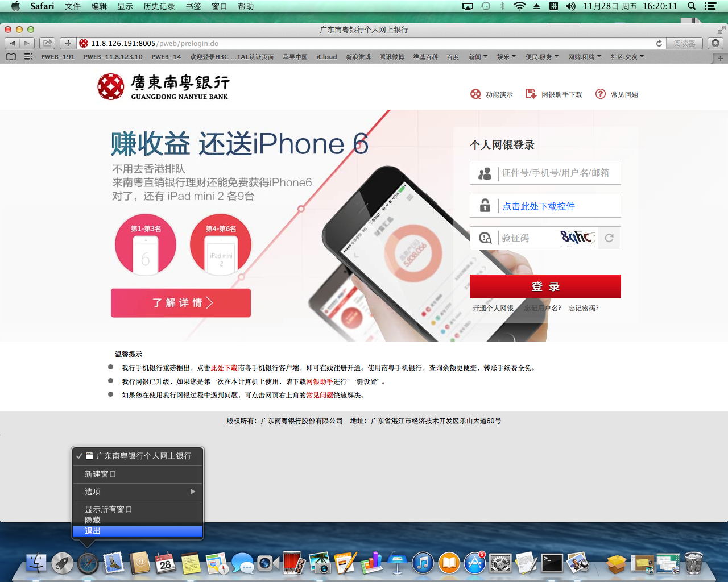This screenshot has width=728, height=582.
Task: Click 点击此处下载控件 link
Action: point(539,206)
